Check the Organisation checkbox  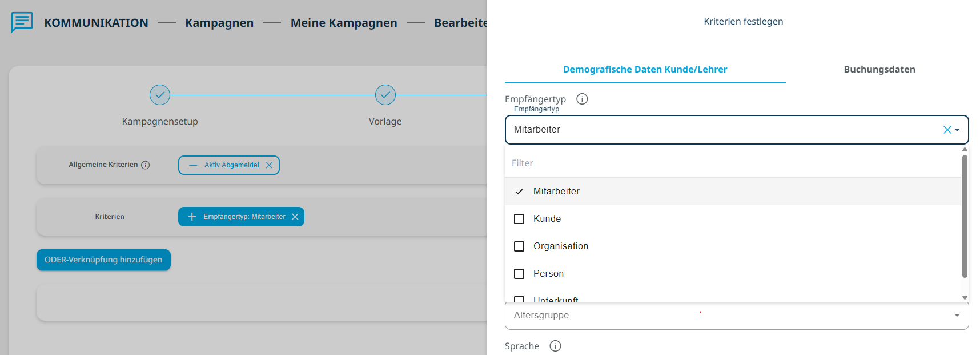click(x=519, y=246)
